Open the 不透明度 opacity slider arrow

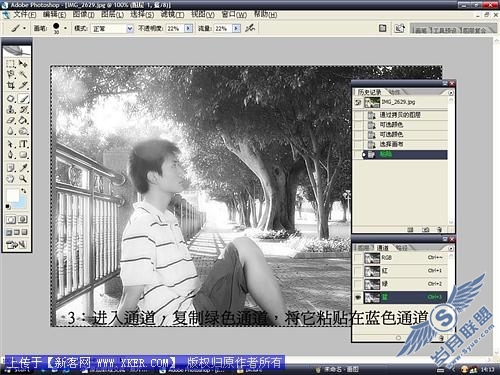(x=188, y=28)
